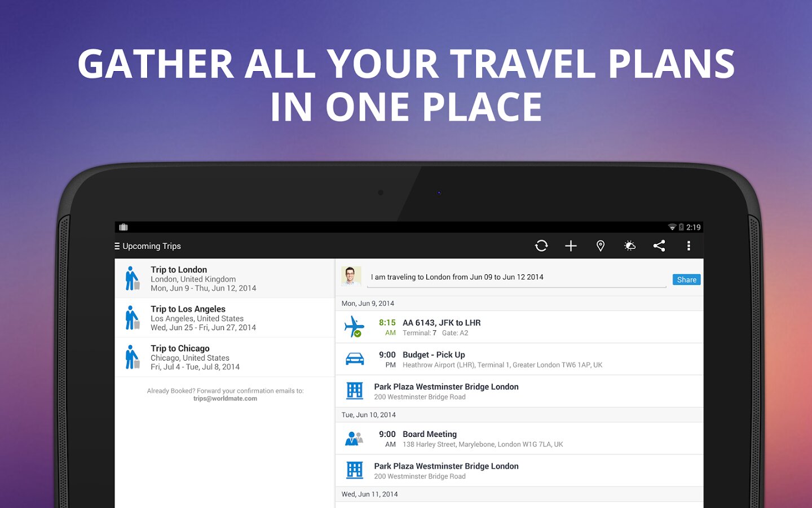Tap the traveler icon beside Trip to Chicago

coord(132,357)
